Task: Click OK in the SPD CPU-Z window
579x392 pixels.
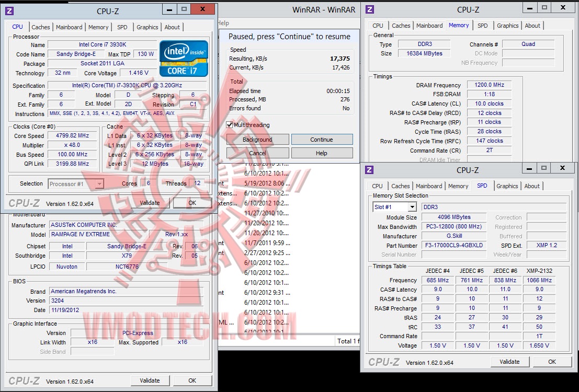Action: tap(552, 362)
